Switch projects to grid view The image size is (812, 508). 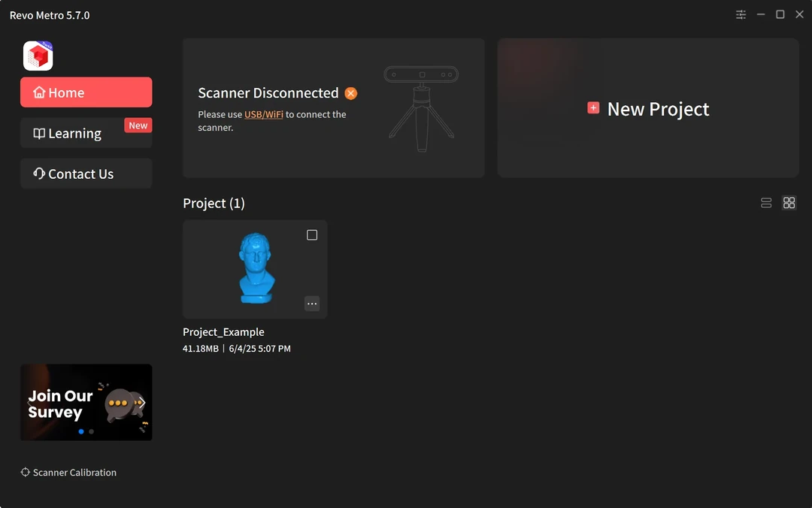pos(789,203)
